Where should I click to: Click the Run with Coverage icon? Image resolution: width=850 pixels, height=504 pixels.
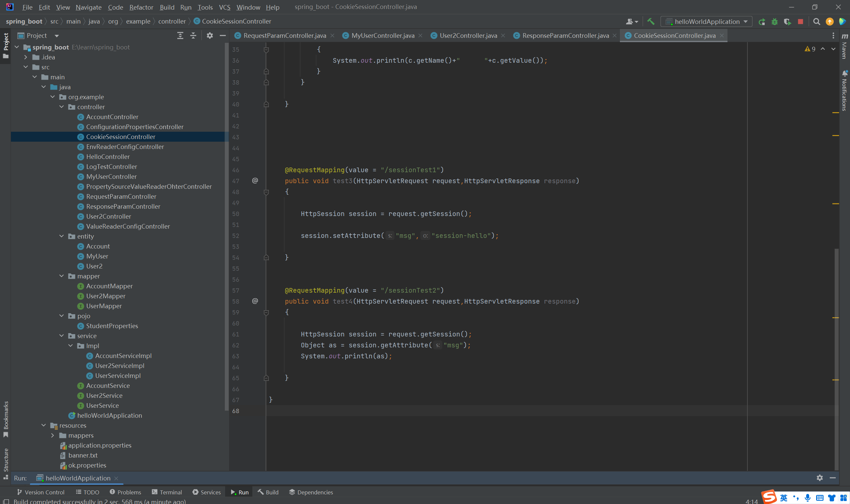tap(787, 22)
